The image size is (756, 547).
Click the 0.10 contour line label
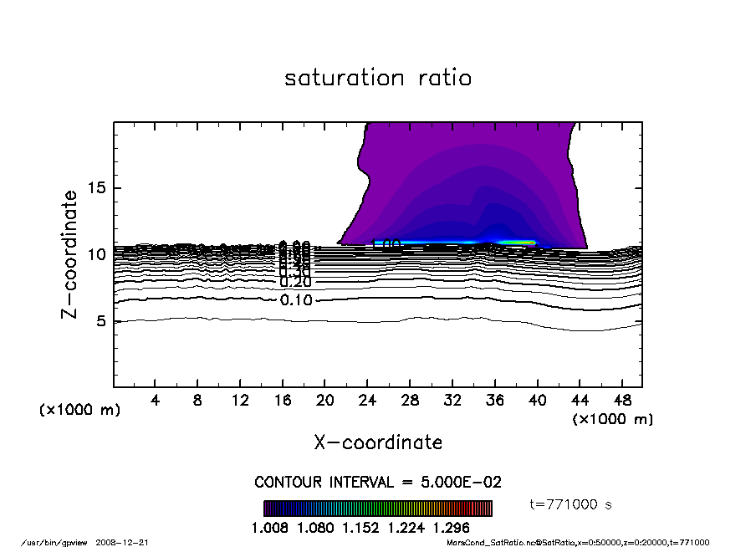[x=296, y=300]
